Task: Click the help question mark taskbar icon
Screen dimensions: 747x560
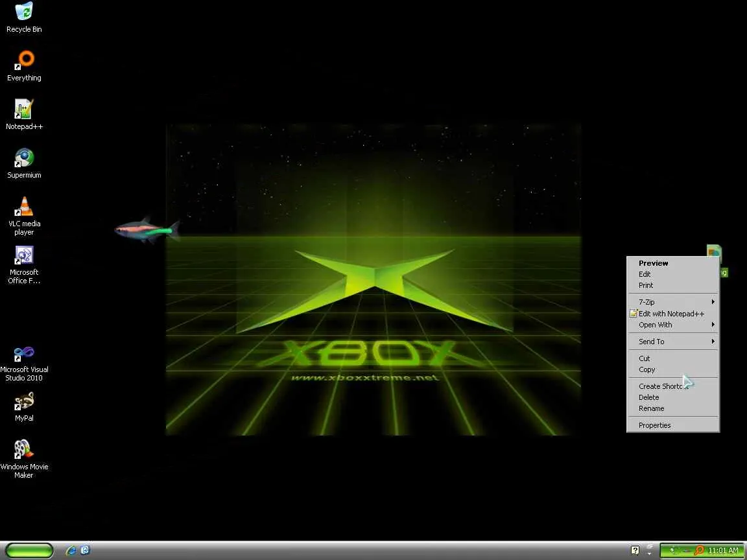Action: (635, 550)
